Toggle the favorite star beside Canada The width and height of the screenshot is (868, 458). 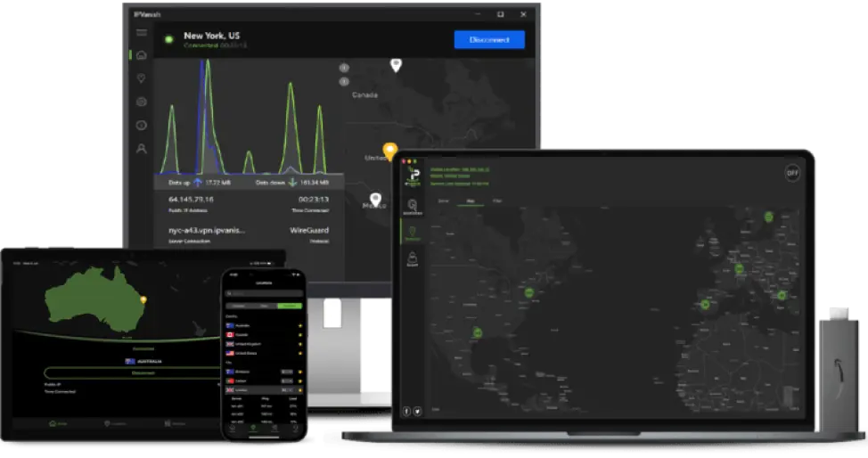[x=300, y=335]
